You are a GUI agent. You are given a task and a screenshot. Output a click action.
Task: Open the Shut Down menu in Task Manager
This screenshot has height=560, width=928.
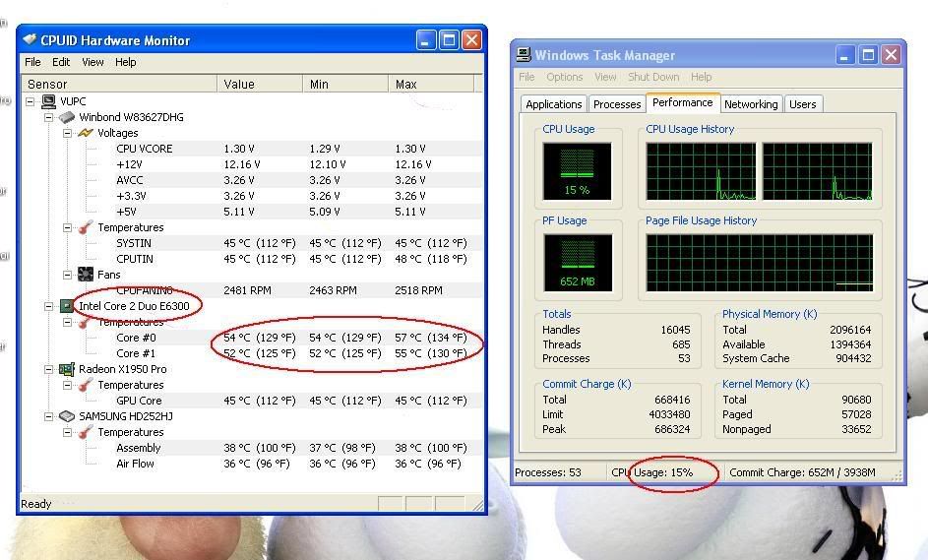[x=653, y=77]
